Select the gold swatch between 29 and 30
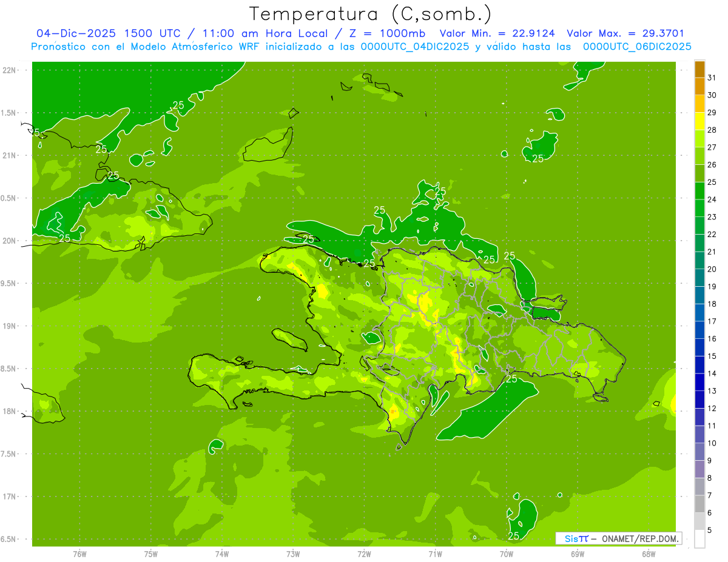The width and height of the screenshot is (728, 562). coord(699,104)
